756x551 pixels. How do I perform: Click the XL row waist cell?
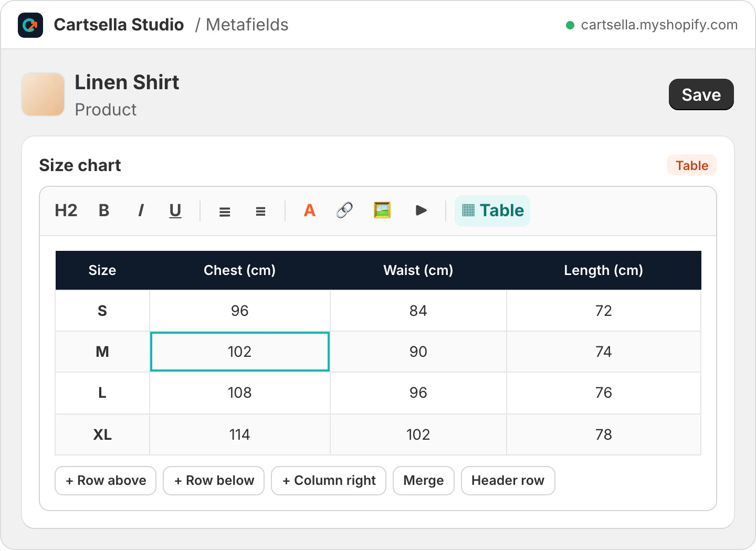[418, 435]
